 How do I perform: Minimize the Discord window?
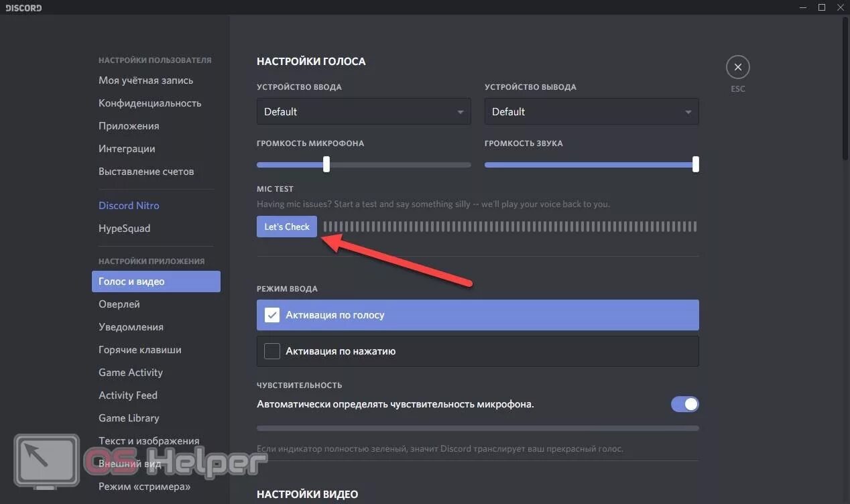(x=804, y=7)
